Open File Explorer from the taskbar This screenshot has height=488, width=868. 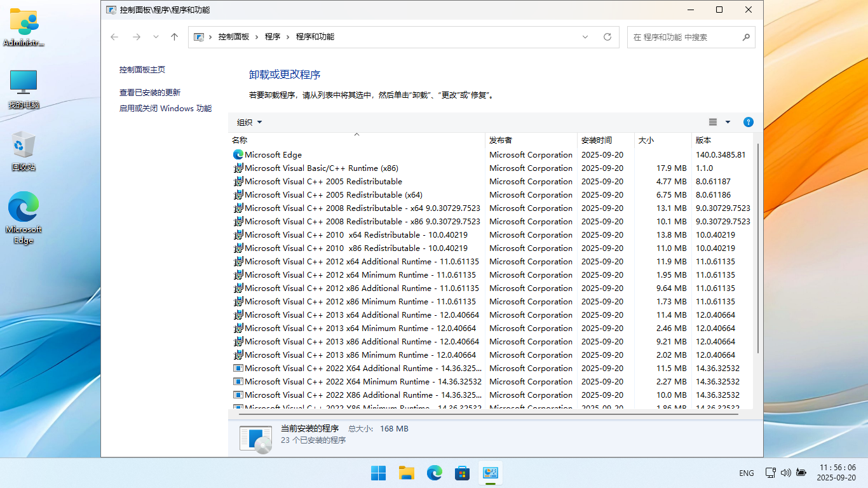coord(406,473)
